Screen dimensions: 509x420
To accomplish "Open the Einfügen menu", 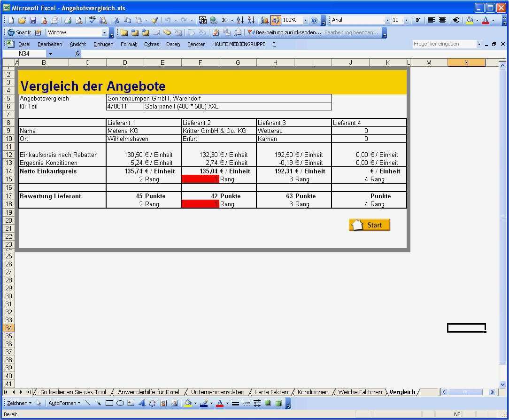I will pos(103,44).
